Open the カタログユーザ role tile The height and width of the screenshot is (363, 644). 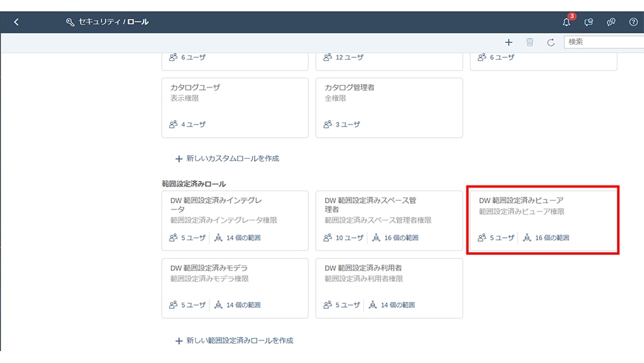pos(235,107)
